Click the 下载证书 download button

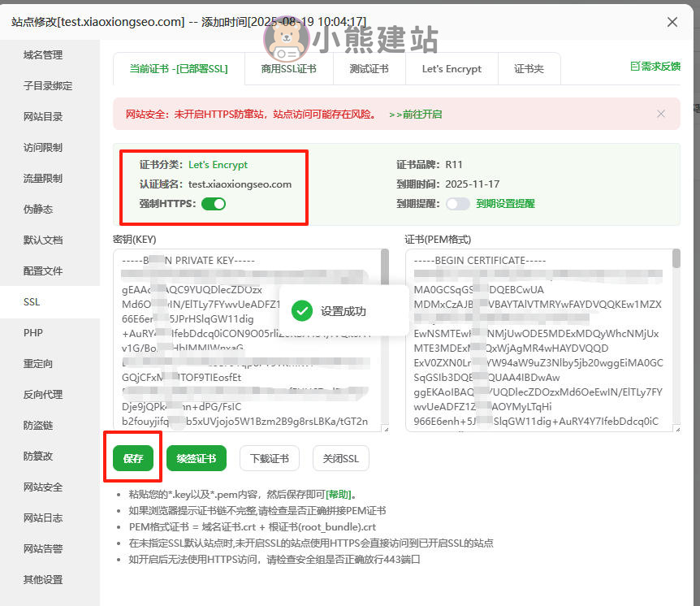[x=270, y=458]
